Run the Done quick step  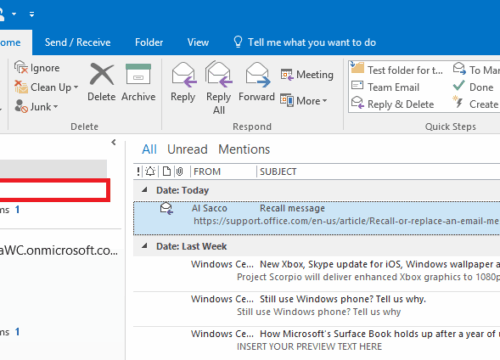point(473,87)
